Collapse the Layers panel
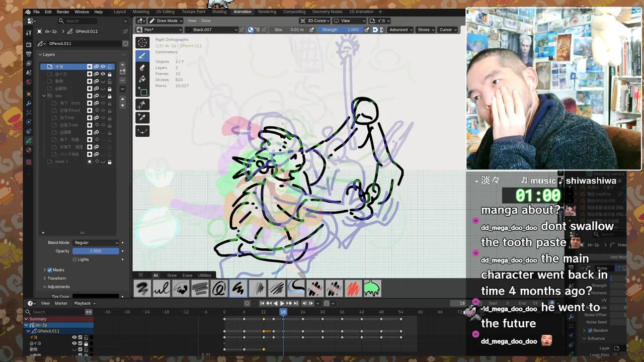 coord(40,54)
